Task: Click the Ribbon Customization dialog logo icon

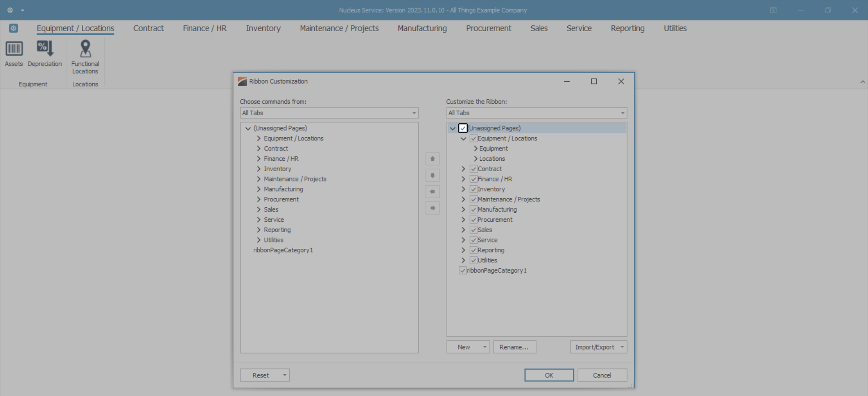Action: click(243, 81)
